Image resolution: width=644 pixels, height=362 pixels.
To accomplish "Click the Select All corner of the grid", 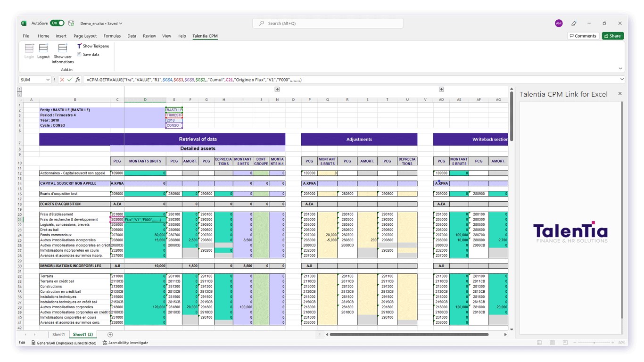I will click(x=19, y=99).
